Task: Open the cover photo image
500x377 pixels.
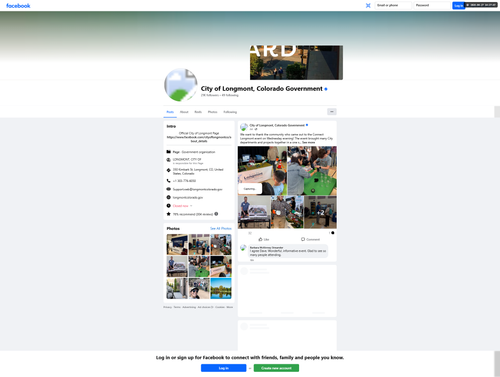Action: tap(296, 63)
